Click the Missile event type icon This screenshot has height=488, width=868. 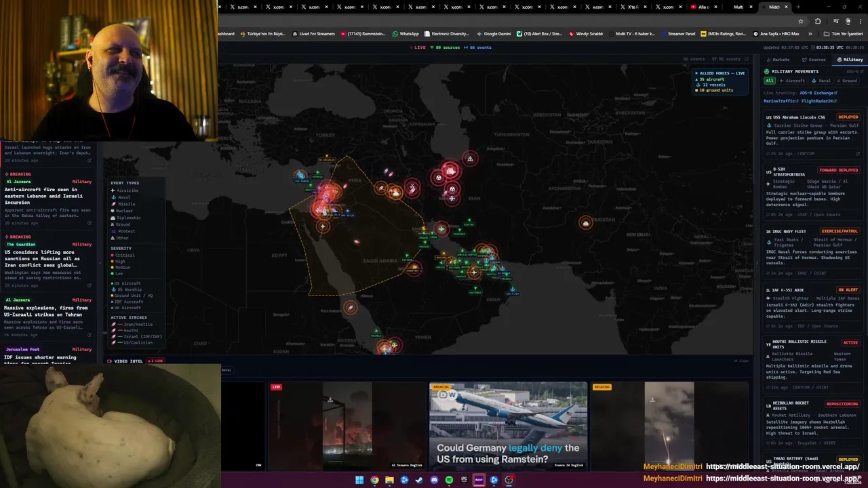click(113, 204)
